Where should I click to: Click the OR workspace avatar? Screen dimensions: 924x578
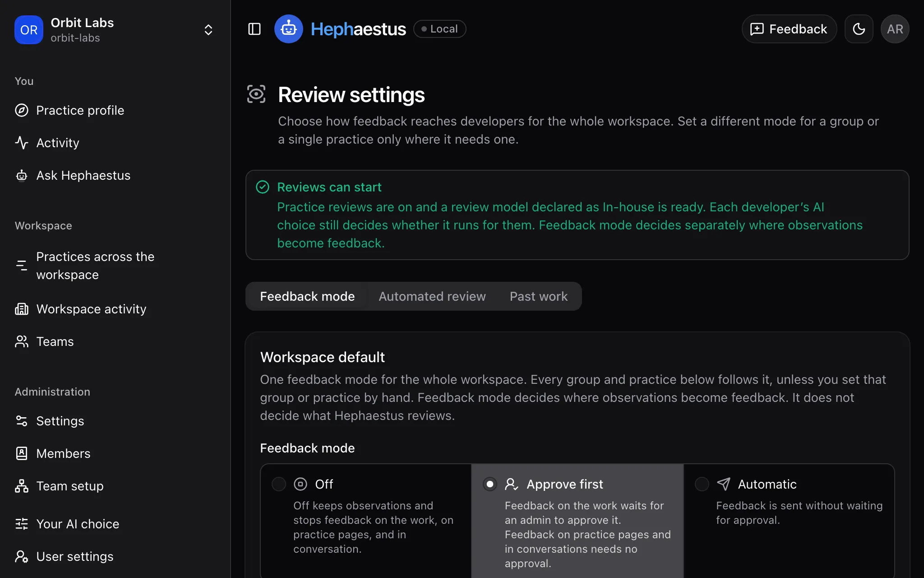29,30
